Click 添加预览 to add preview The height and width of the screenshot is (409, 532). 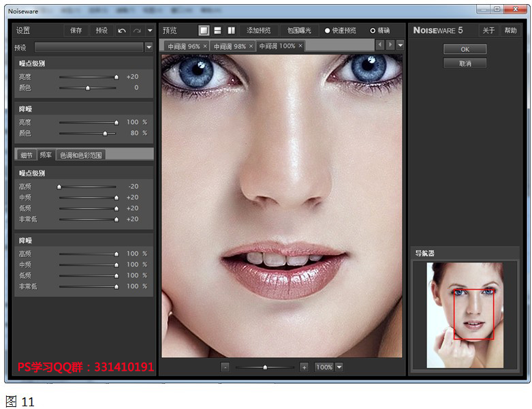tap(259, 31)
